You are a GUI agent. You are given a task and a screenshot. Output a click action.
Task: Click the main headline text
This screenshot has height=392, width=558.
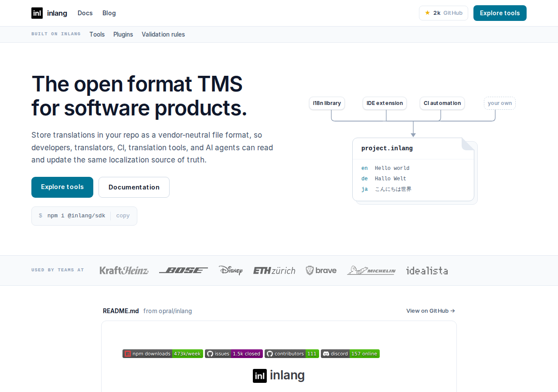139,96
